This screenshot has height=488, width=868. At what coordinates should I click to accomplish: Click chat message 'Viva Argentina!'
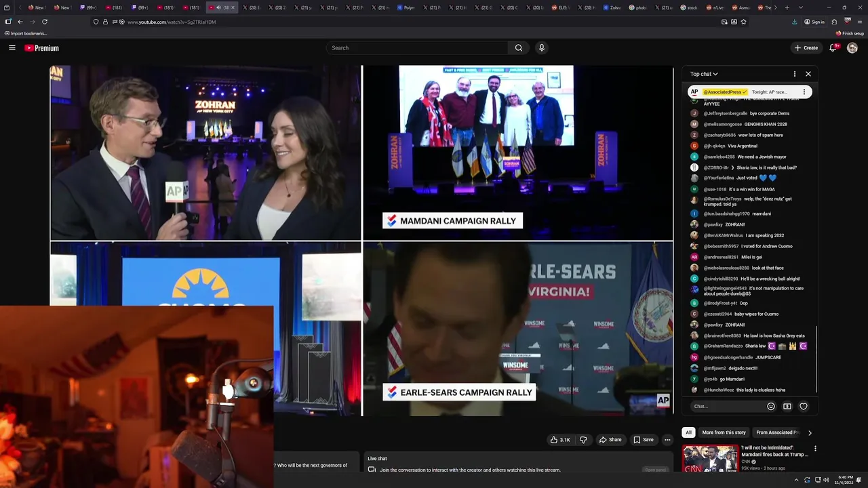[743, 146]
